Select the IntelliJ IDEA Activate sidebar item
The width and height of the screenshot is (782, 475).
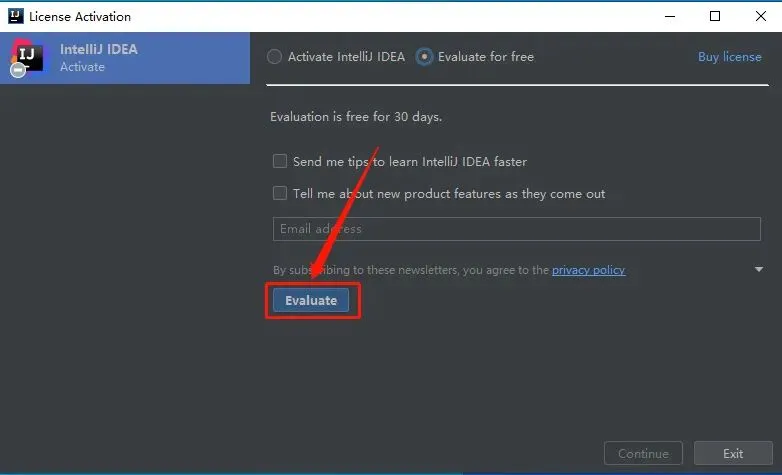pos(125,58)
